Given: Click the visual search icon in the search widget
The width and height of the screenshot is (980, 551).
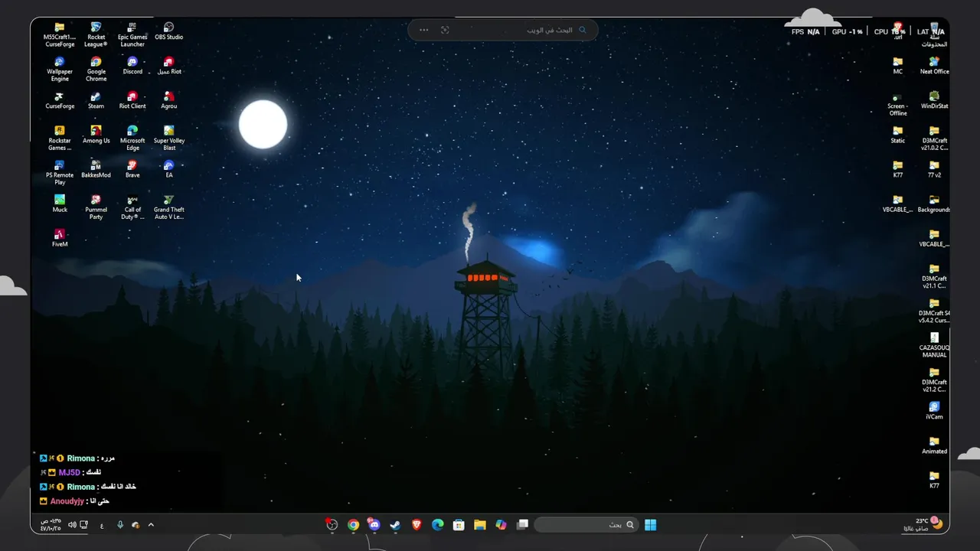Looking at the screenshot, I should [445, 30].
